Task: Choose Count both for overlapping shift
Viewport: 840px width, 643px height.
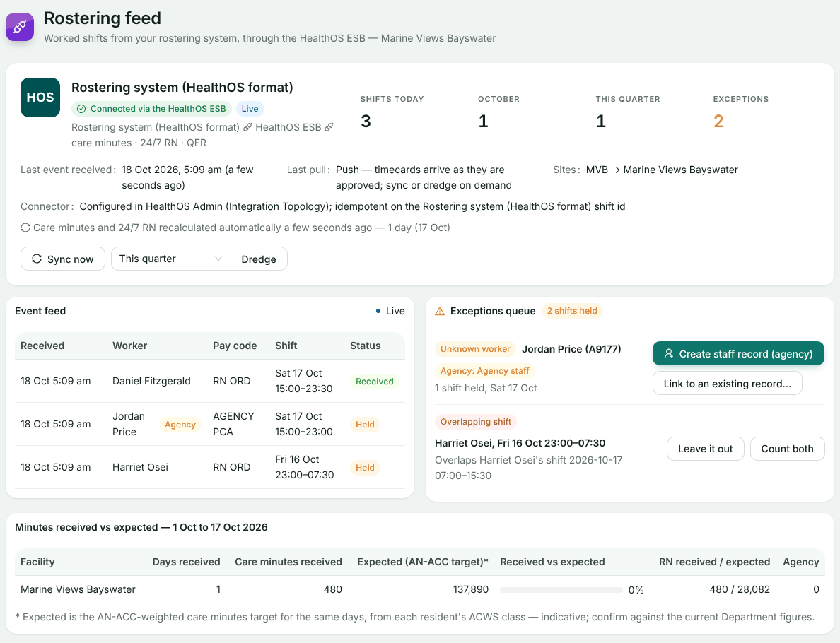Action: (x=787, y=449)
